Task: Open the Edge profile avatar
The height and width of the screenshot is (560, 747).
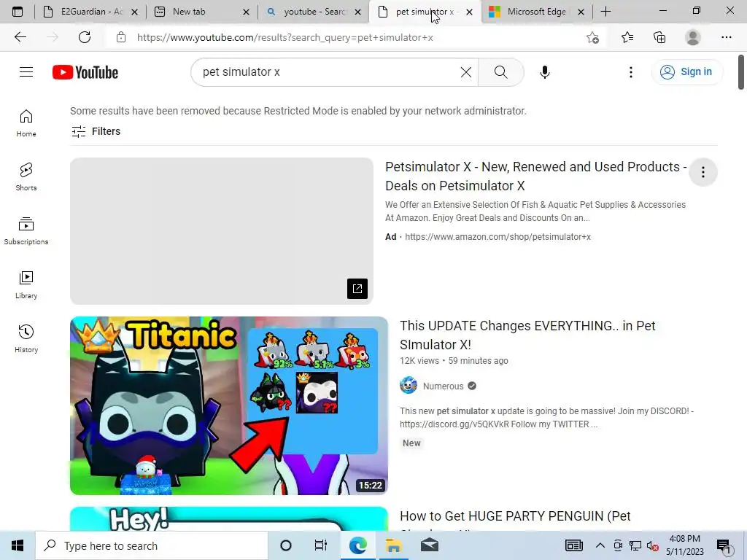Action: click(693, 37)
